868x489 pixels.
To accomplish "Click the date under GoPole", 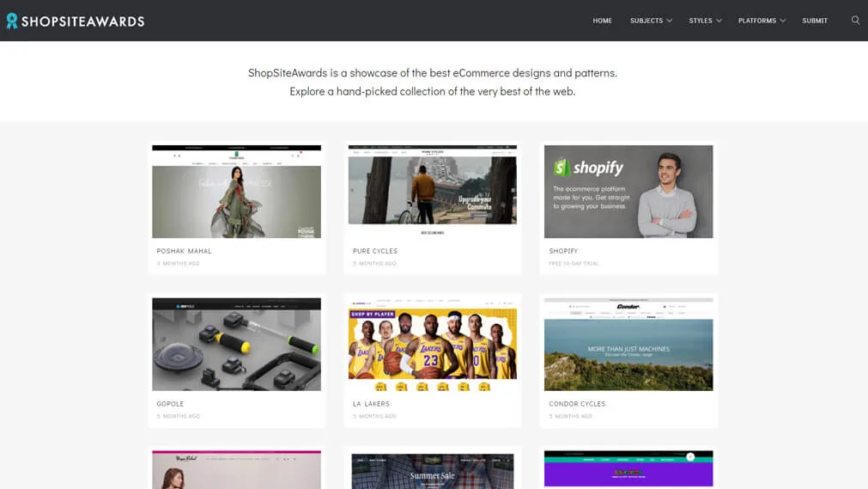I will 179,416.
